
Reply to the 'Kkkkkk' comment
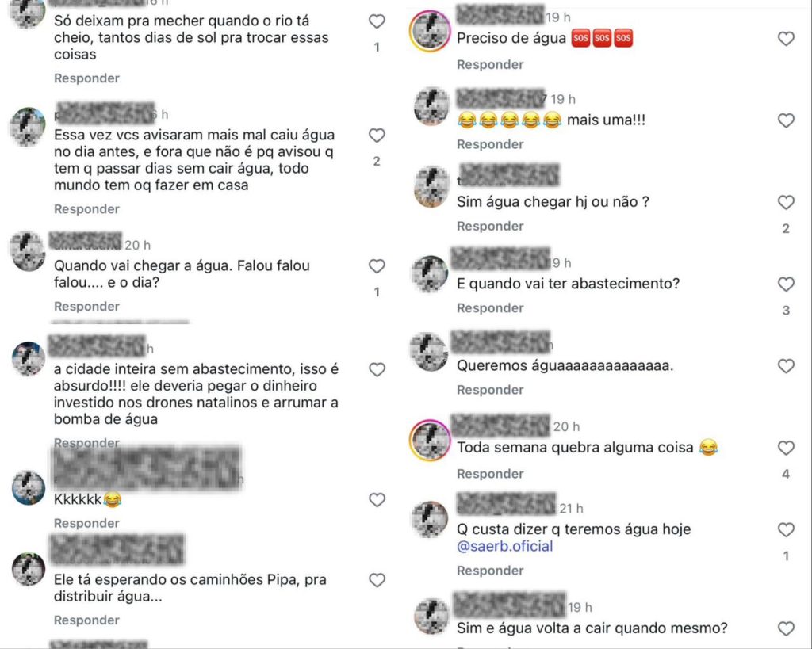[x=86, y=523]
